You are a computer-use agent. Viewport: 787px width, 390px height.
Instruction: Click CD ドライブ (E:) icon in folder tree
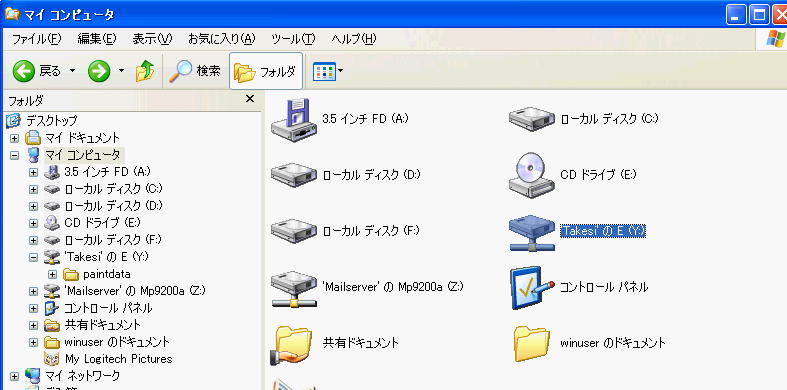tap(51, 223)
